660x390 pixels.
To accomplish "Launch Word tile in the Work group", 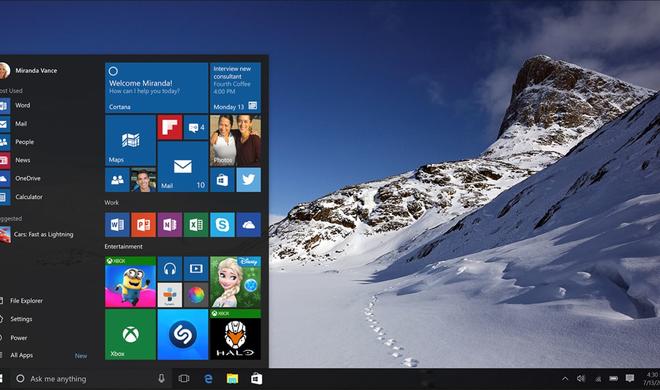I will (x=117, y=225).
